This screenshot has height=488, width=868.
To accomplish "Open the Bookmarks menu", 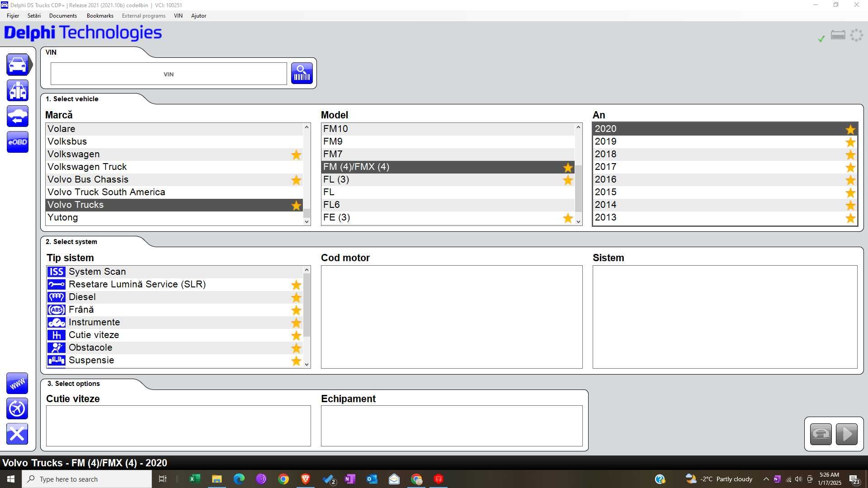I will click(x=100, y=15).
